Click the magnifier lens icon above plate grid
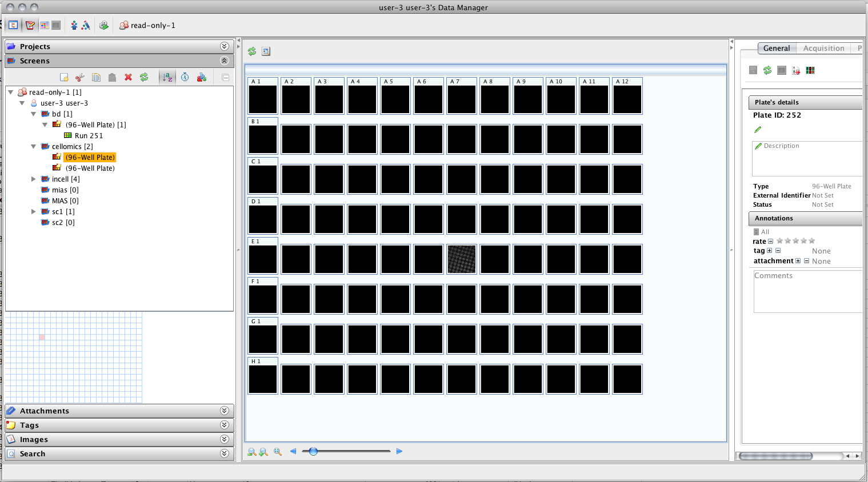The height and width of the screenshot is (482, 868). coord(266,51)
